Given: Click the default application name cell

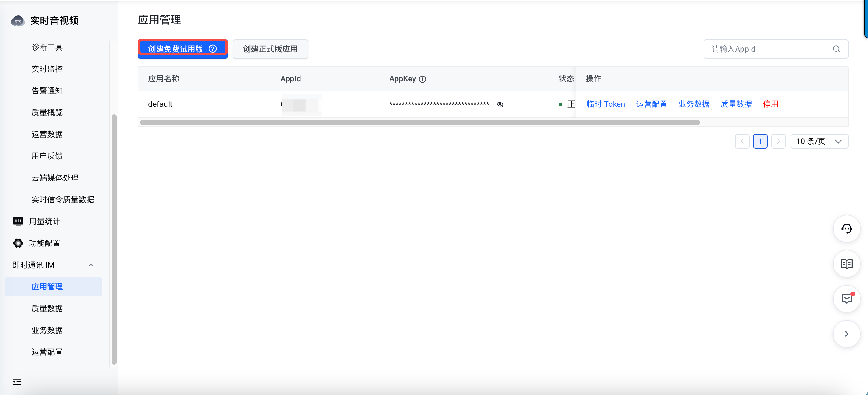Looking at the screenshot, I should [x=160, y=104].
